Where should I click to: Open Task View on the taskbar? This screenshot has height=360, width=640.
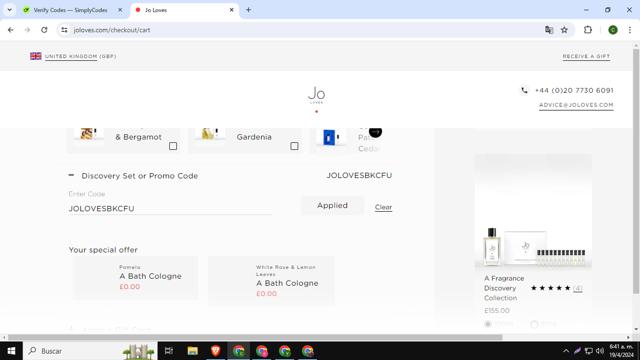(x=169, y=351)
